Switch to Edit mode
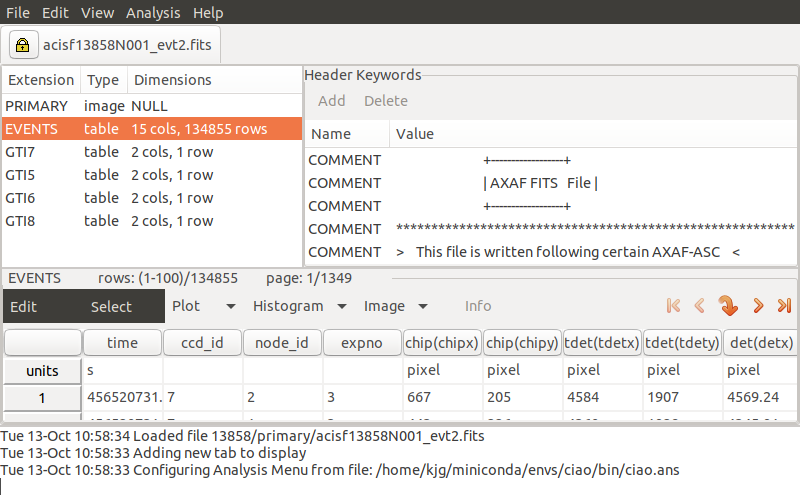The height and width of the screenshot is (500, 800). click(x=24, y=307)
